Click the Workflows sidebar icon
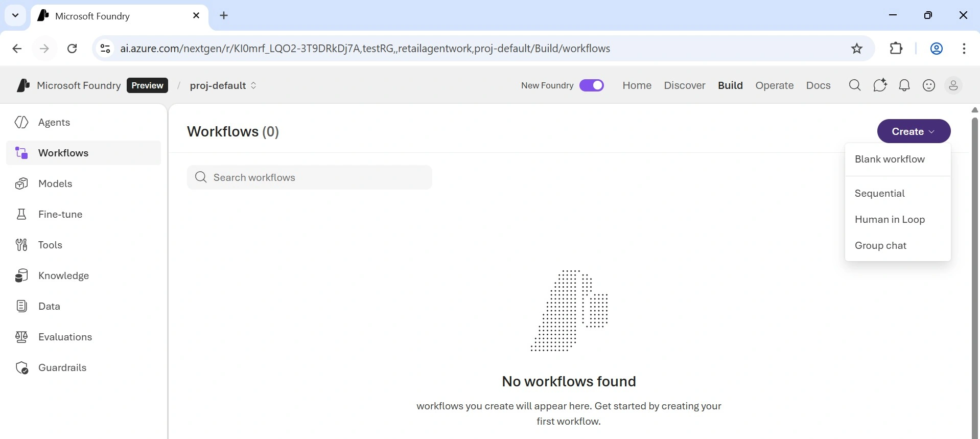Image resolution: width=980 pixels, height=439 pixels. (21, 153)
